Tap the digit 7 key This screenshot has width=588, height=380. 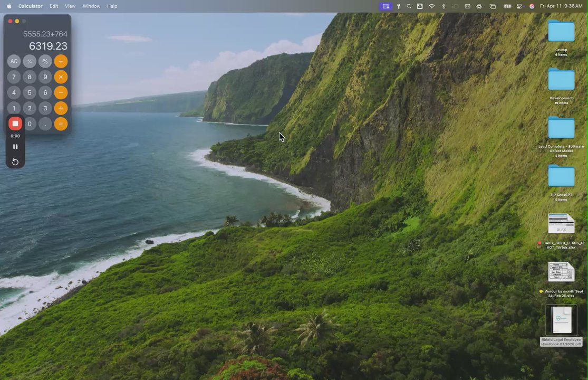click(x=14, y=77)
